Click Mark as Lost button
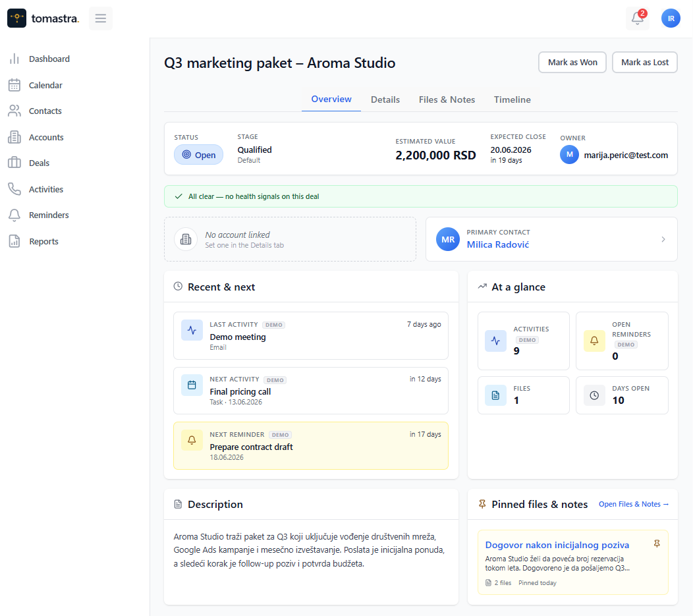Viewport: 693px width, 616px height. [645, 63]
